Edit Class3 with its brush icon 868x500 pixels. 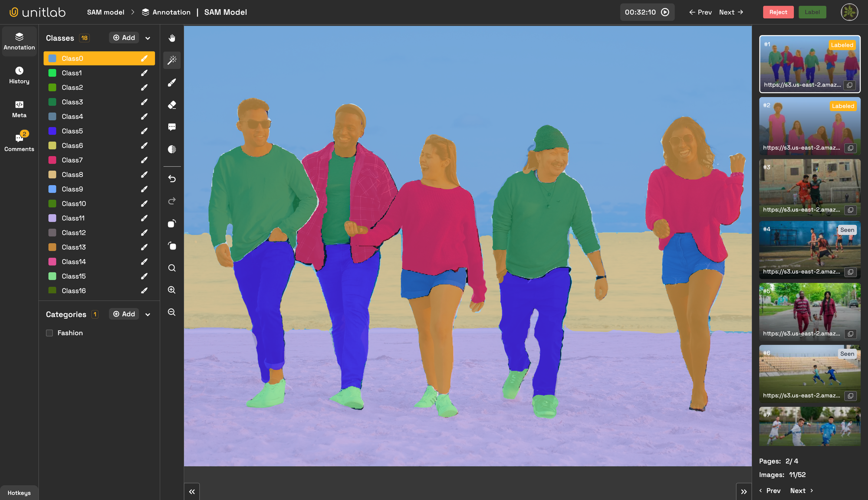[x=144, y=101]
